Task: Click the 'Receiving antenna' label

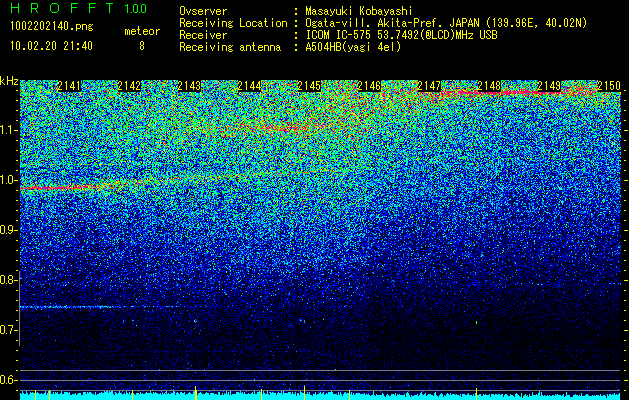Action: pos(230,47)
